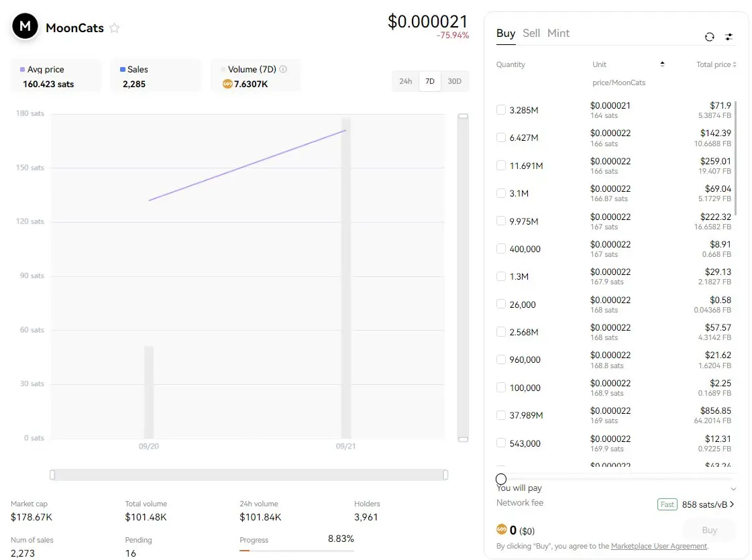The height and width of the screenshot is (560, 752).
Task: Click the Volume (7D) info icon
Action: click(x=283, y=69)
